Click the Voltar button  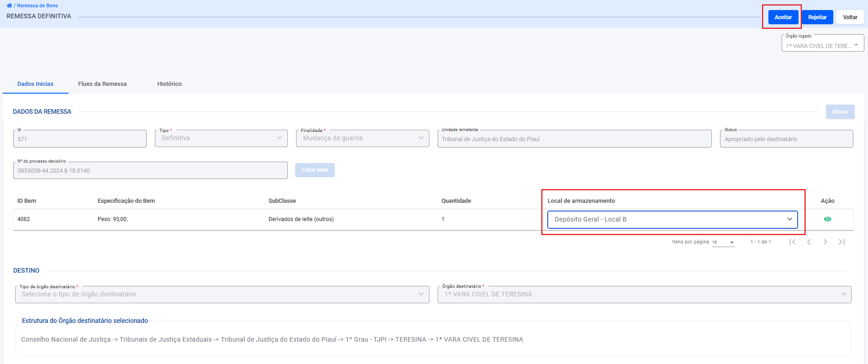850,17
